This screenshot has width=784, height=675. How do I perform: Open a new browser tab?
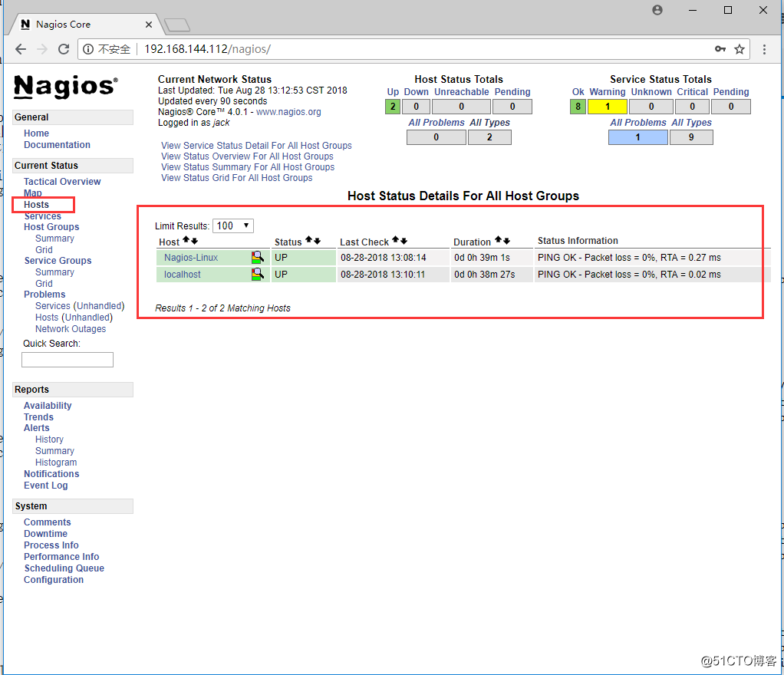coord(177,25)
